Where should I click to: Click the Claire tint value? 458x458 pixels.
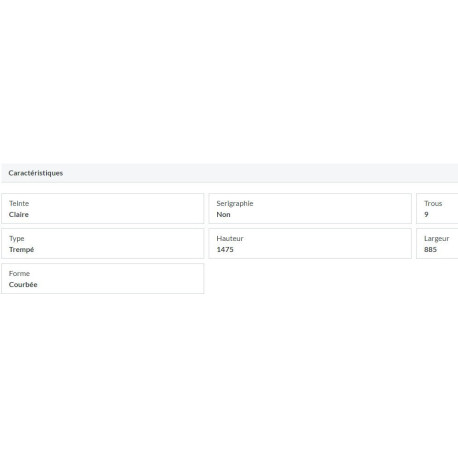19,215
